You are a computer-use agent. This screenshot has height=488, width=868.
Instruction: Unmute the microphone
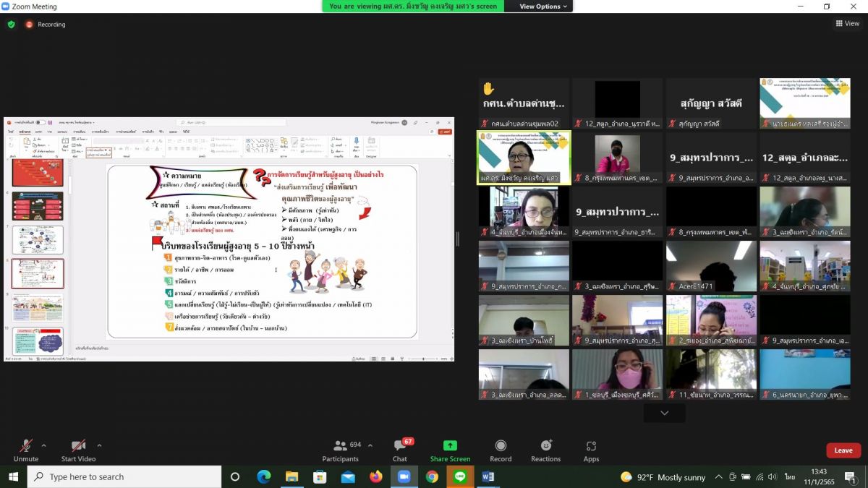26,450
